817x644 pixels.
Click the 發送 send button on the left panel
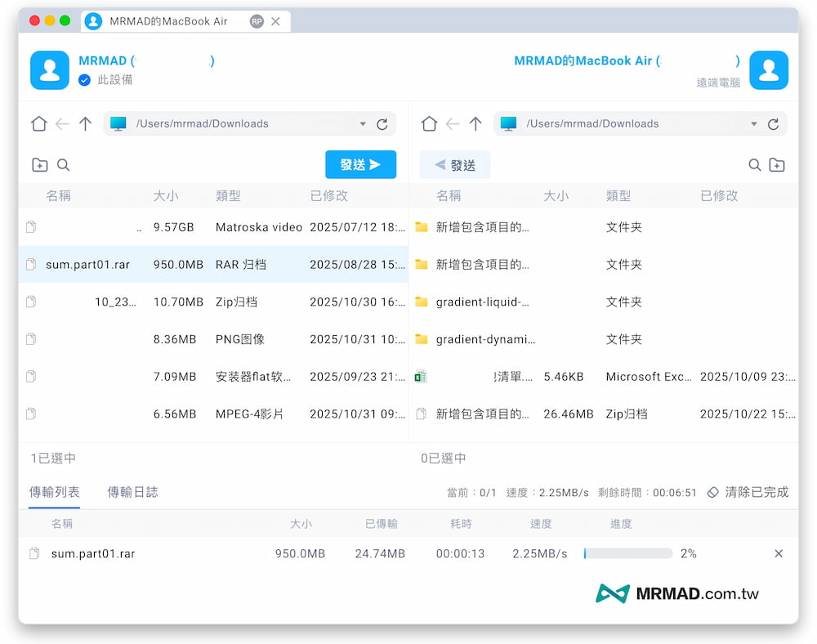[360, 164]
